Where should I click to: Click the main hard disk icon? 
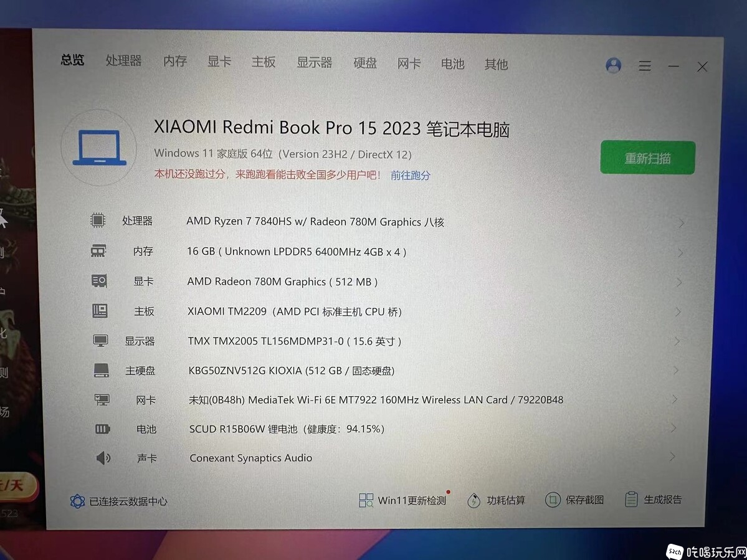(101, 370)
